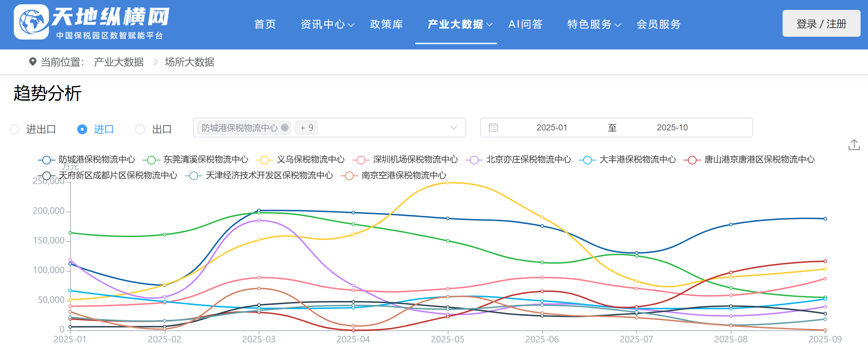Click the location pin icon in breadcrumb
Screen dimensions: 868x354
(x=32, y=62)
